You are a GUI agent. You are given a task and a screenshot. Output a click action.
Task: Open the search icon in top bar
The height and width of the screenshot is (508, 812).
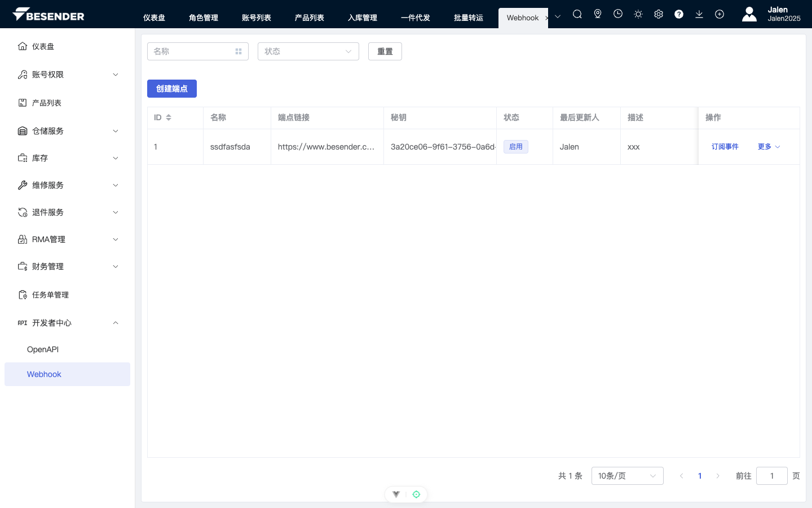tap(577, 14)
